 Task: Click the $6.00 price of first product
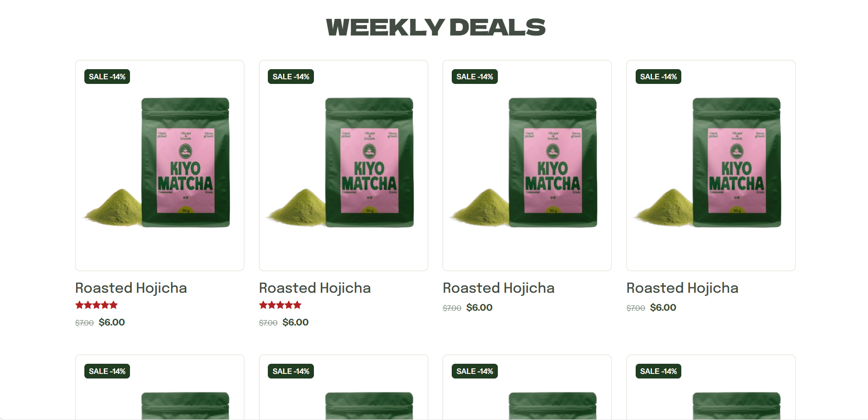(x=112, y=322)
